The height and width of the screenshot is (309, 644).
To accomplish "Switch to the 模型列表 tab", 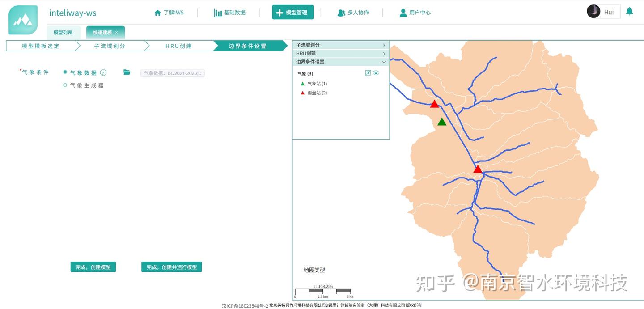I will [63, 33].
